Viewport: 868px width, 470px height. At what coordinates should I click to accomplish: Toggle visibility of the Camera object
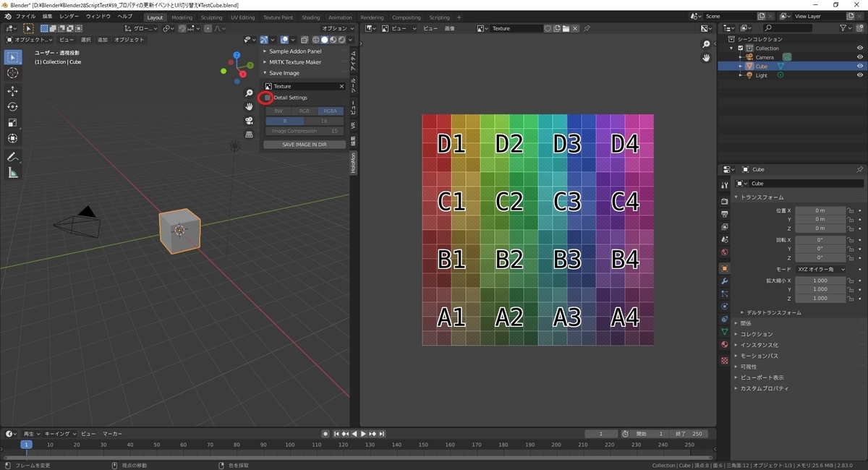coord(859,57)
